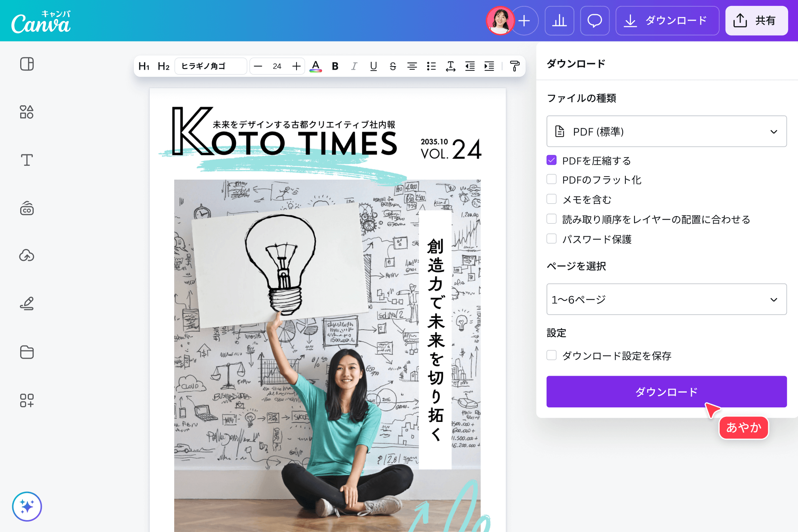Open the ヒラギノ角ゴ font dropdown

coord(211,66)
